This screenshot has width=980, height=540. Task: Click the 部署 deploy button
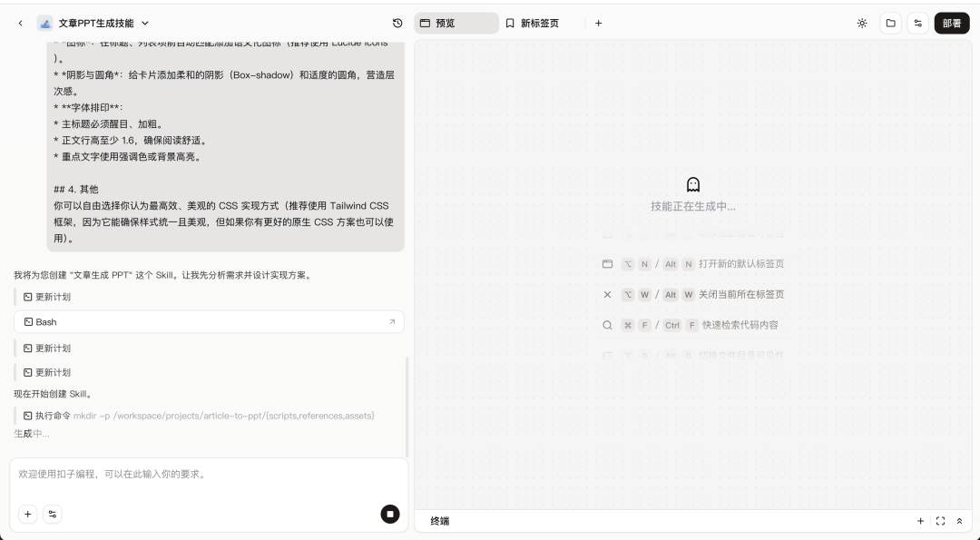pos(952,23)
